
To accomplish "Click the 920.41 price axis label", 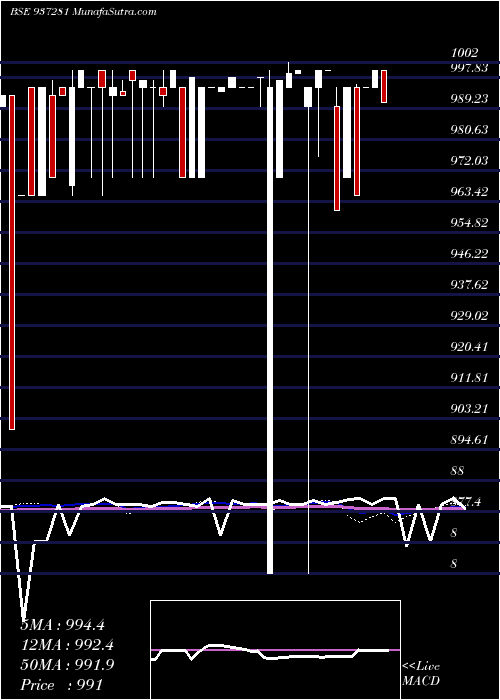I will click(470, 347).
